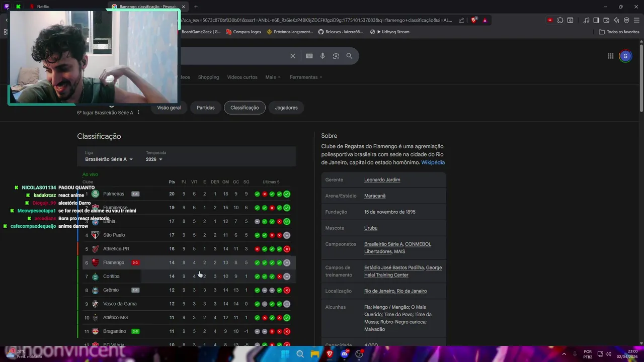Screen dimensions: 644x362
Task: Select the Partidas chip
Action: (206, 108)
